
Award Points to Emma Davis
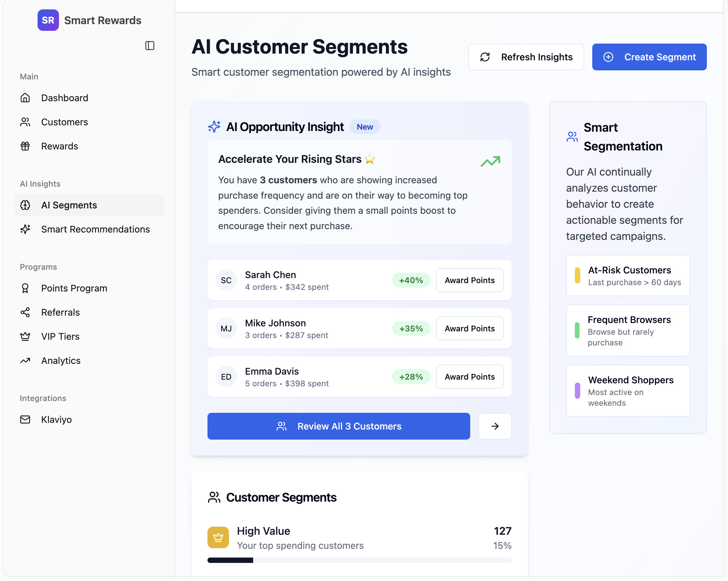pos(469,377)
